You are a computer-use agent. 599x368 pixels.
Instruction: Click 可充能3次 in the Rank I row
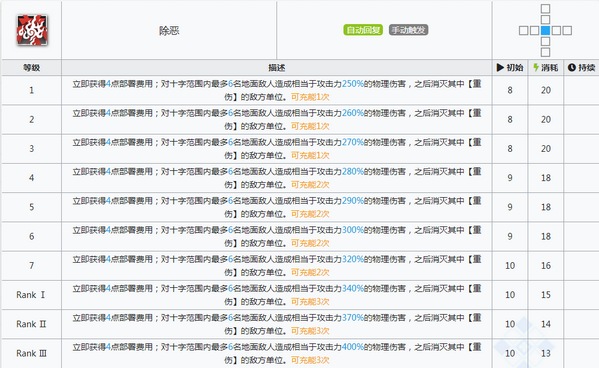[x=310, y=302]
